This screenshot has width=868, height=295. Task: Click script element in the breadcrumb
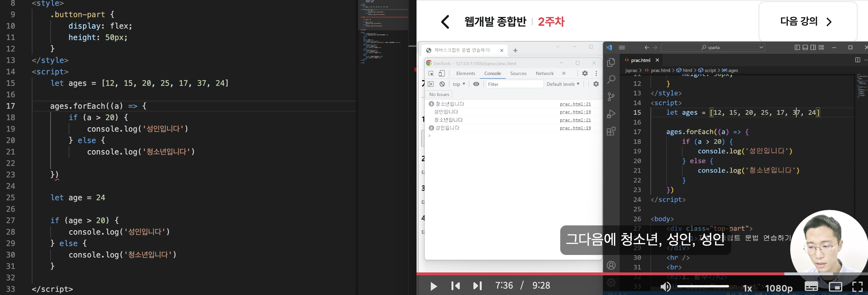click(707, 70)
